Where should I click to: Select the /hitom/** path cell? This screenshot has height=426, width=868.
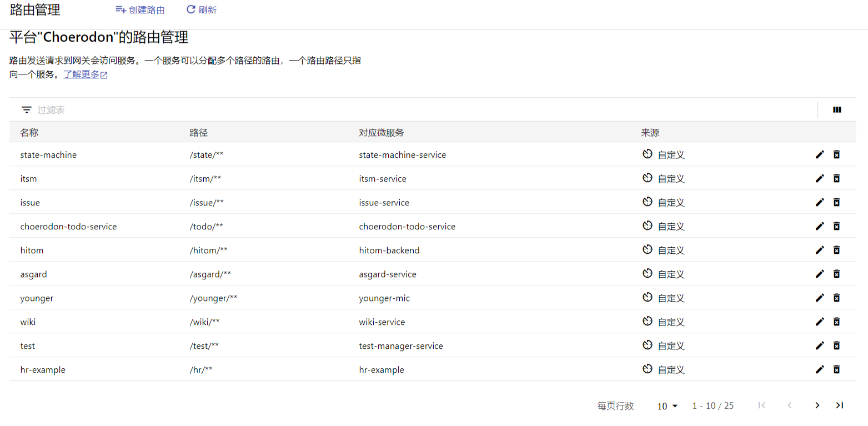click(x=208, y=250)
